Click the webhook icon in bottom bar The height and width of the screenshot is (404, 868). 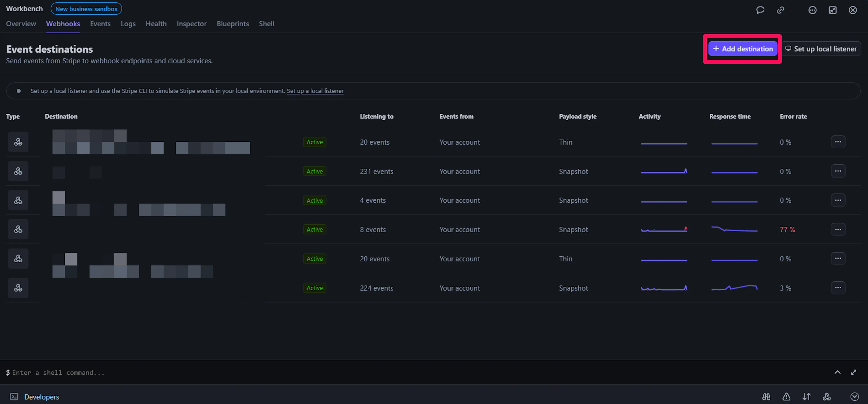pos(827,397)
